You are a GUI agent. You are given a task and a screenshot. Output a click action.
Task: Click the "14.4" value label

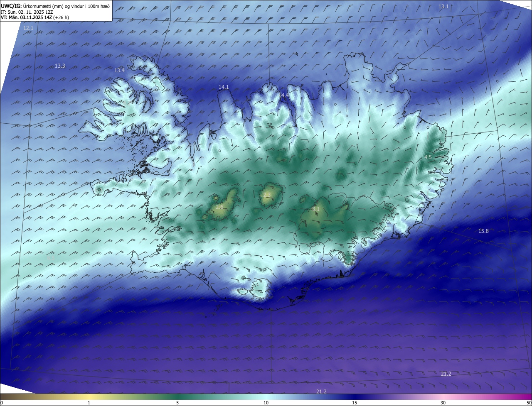coord(284,95)
